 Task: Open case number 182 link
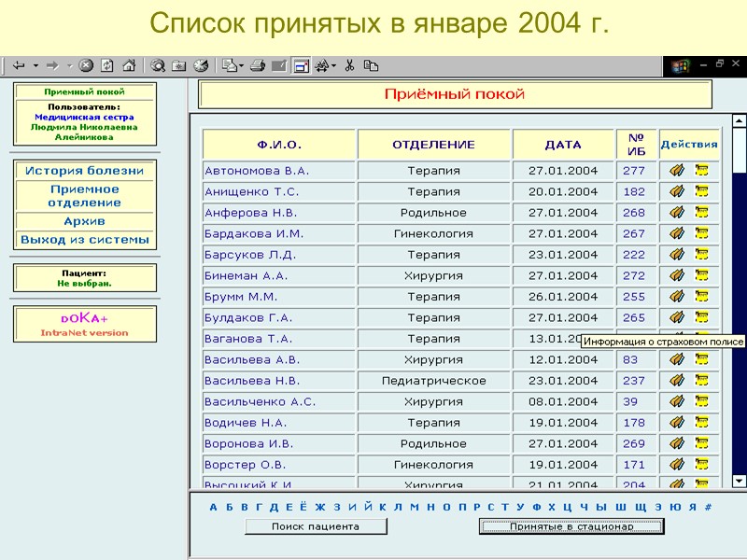(634, 191)
